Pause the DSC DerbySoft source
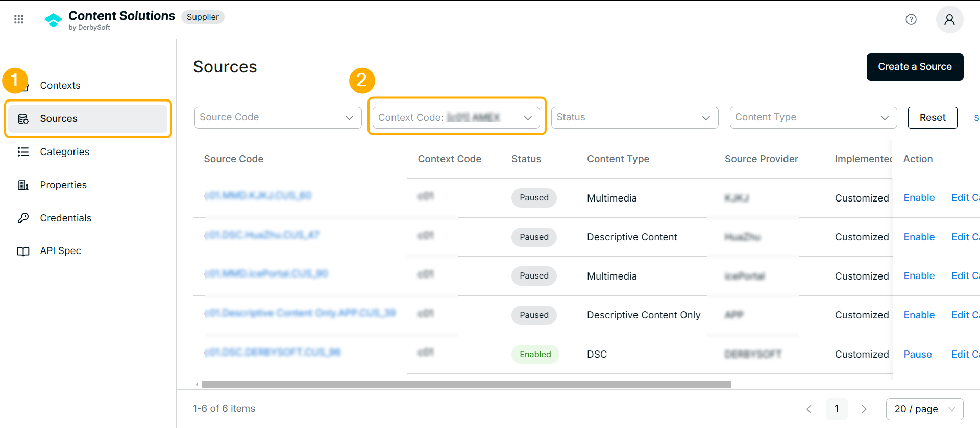This screenshot has height=428, width=980. [x=917, y=354]
